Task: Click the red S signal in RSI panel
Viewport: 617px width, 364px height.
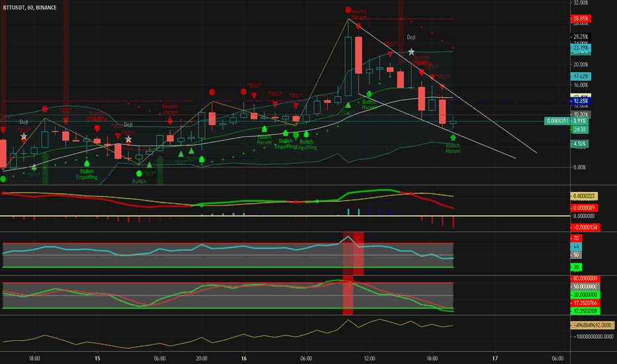Action: pos(358,240)
